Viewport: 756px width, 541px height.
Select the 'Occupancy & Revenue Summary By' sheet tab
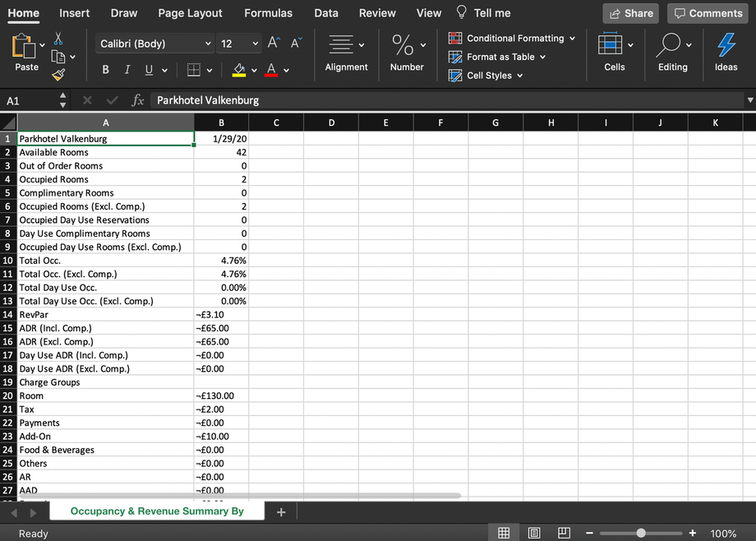point(157,511)
